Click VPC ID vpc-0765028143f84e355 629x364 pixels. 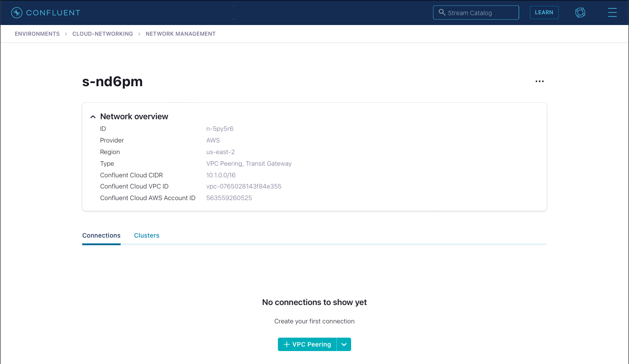[x=244, y=186]
